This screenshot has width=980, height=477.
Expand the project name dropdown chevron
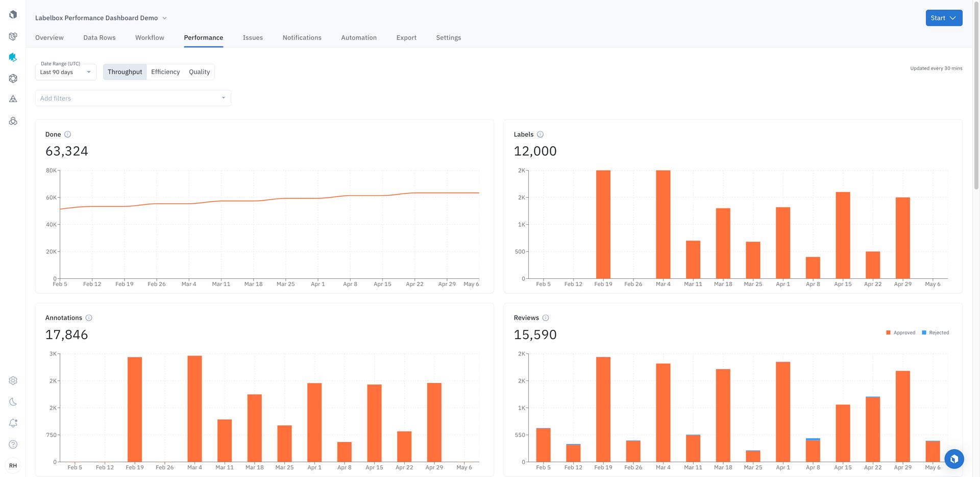tap(164, 18)
